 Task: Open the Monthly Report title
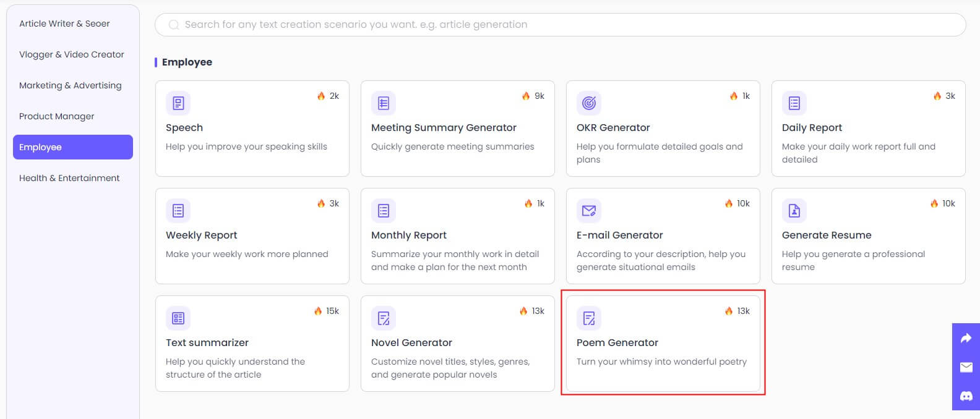(x=408, y=235)
